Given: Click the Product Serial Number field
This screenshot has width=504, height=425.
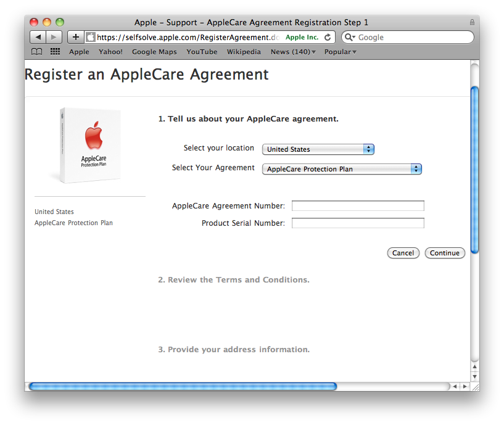Looking at the screenshot, I should [x=358, y=223].
